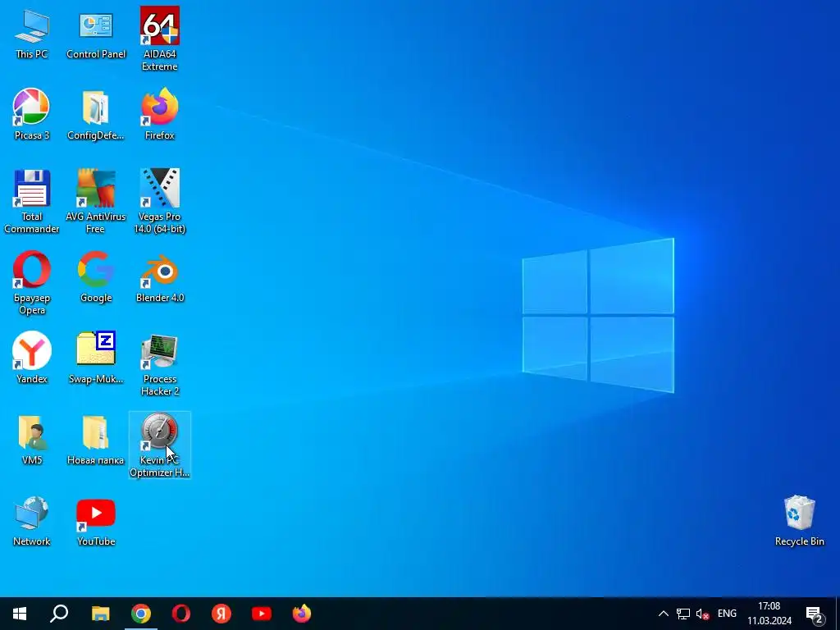Select the Blender 4.0 shortcut

pos(160,277)
